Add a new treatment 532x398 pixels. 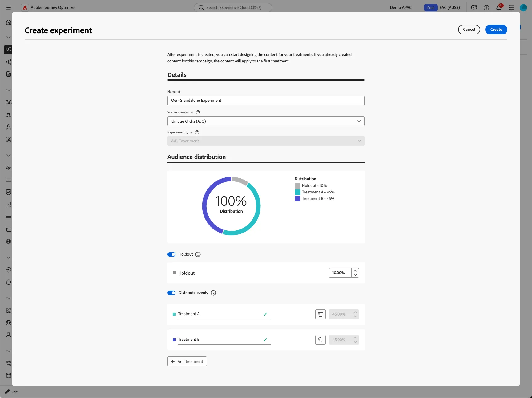[x=187, y=361]
